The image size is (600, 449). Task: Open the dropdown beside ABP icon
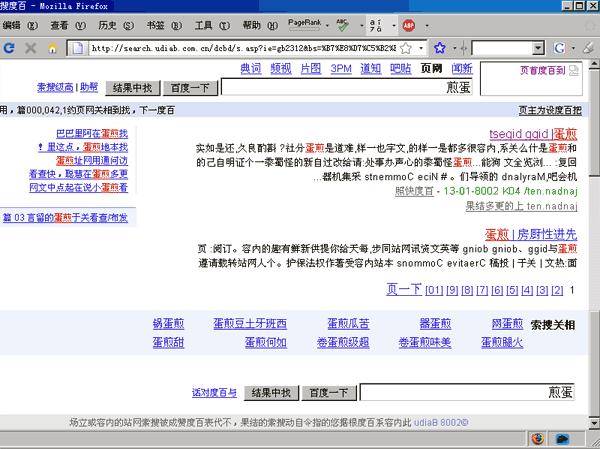(x=427, y=26)
